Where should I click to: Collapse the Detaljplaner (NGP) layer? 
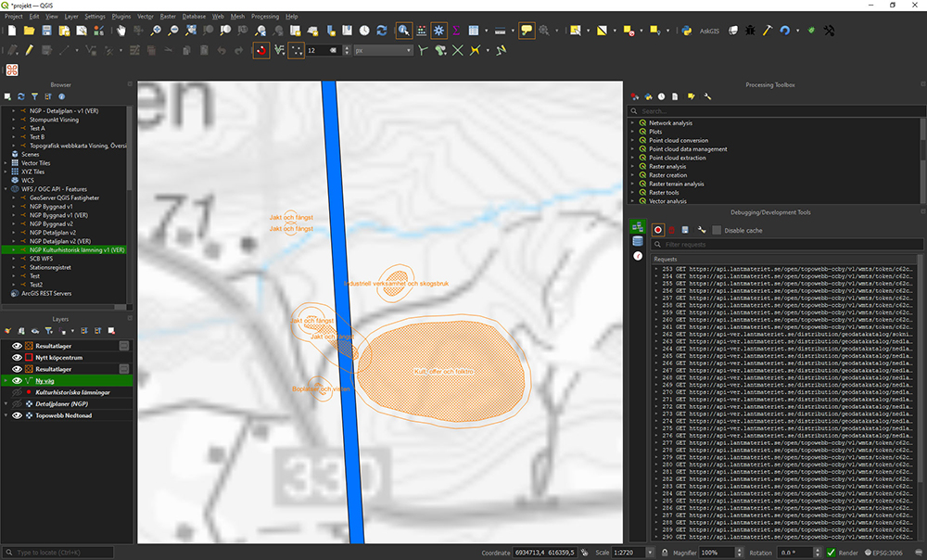pos(6,404)
